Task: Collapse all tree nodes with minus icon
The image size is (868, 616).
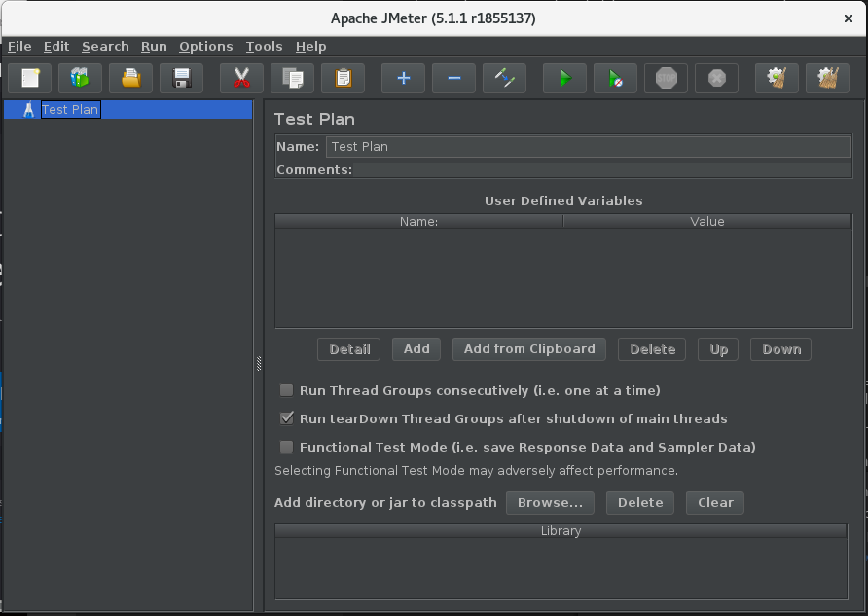Action: pyautogui.click(x=453, y=78)
